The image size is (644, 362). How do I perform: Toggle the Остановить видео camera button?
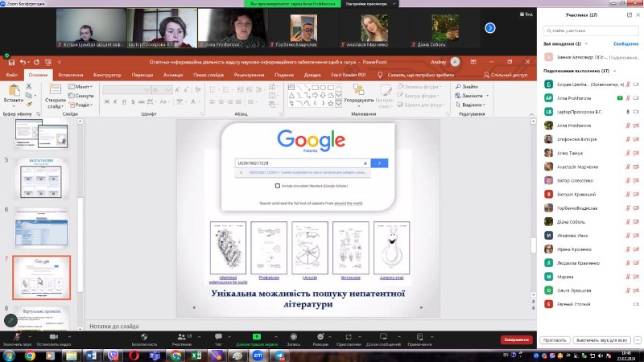tap(52, 336)
